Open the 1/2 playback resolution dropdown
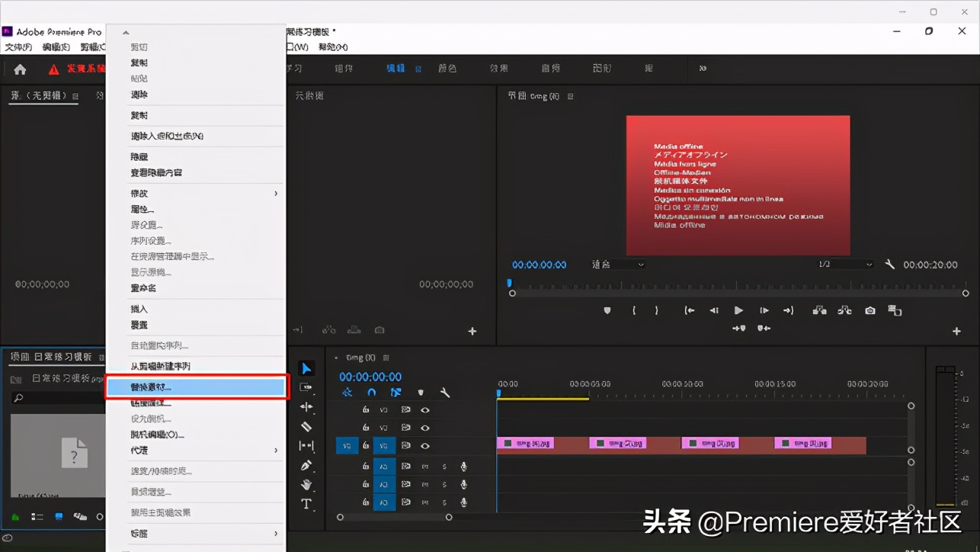The width and height of the screenshot is (980, 552). 846,265
